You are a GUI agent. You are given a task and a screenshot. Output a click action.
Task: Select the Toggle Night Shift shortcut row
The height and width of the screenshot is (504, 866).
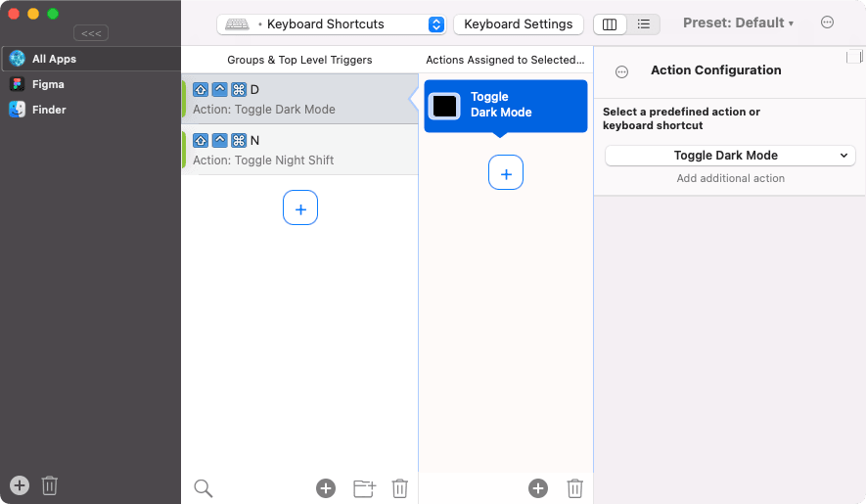(299, 150)
